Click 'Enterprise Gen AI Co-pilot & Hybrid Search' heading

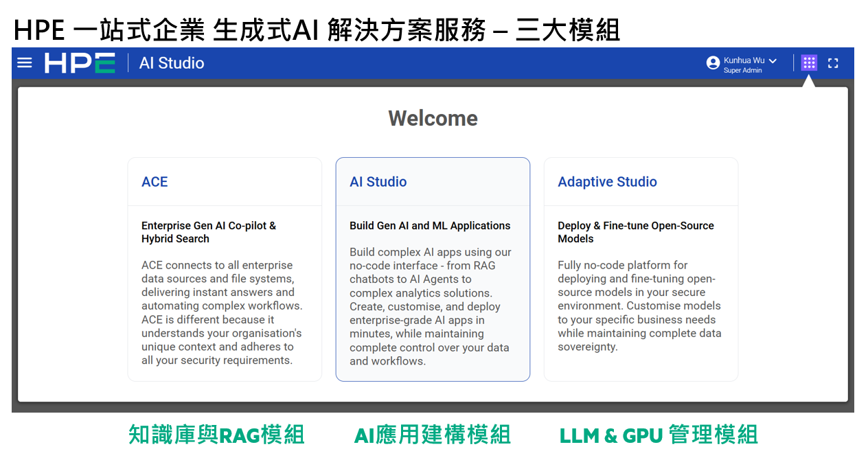coord(209,232)
